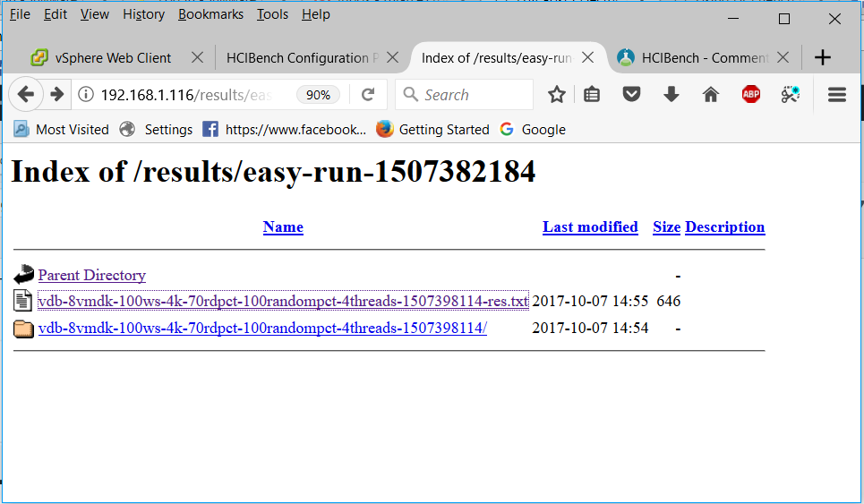Open the File menu

pyautogui.click(x=21, y=14)
